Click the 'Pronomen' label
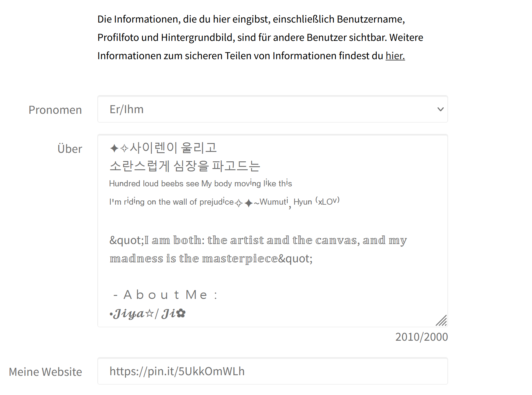This screenshot has width=532, height=395. click(x=55, y=110)
